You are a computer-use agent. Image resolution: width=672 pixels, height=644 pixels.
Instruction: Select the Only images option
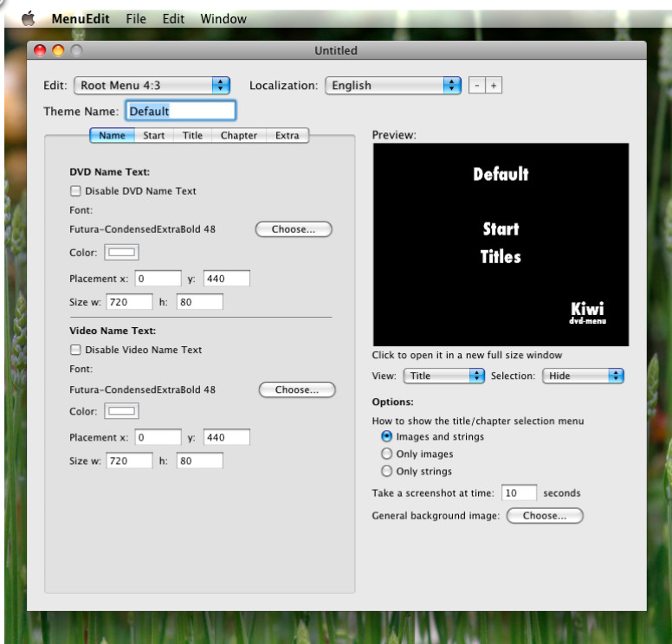click(386, 454)
